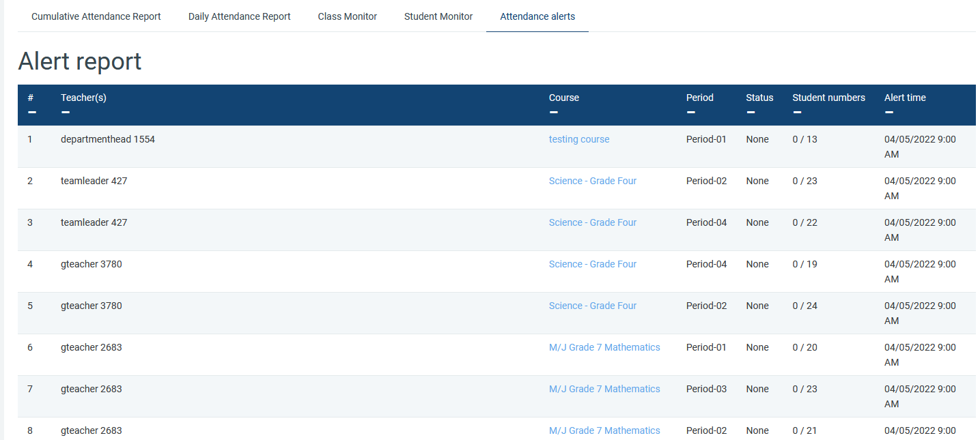Follow the Science - Grade Four link in row 4
The height and width of the screenshot is (440, 980).
pos(593,264)
